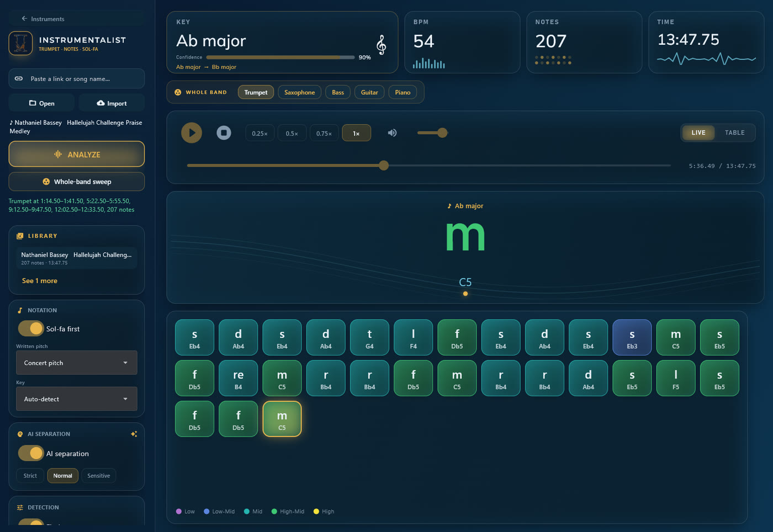
Task: Select the Guitar instrument tab
Action: pyautogui.click(x=369, y=92)
